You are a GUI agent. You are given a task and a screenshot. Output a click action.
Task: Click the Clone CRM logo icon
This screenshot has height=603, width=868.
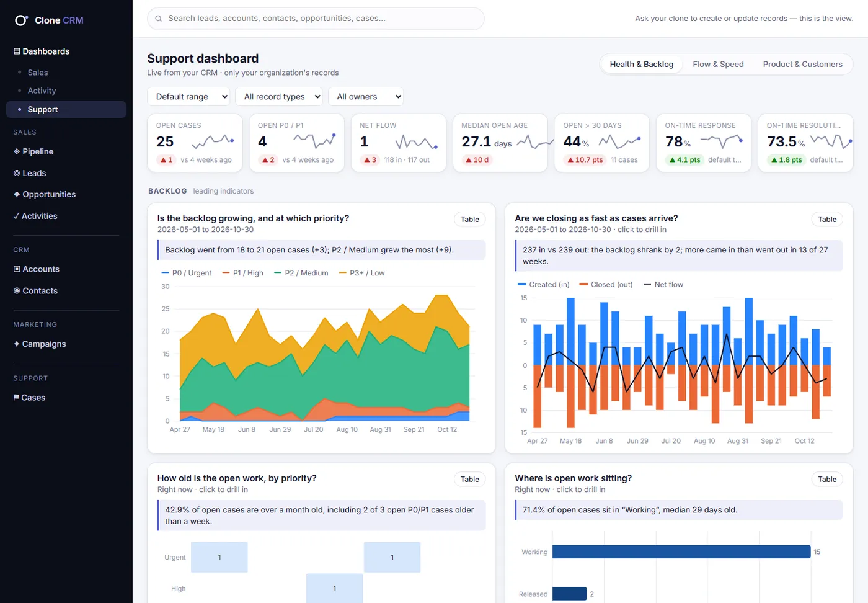(x=21, y=20)
